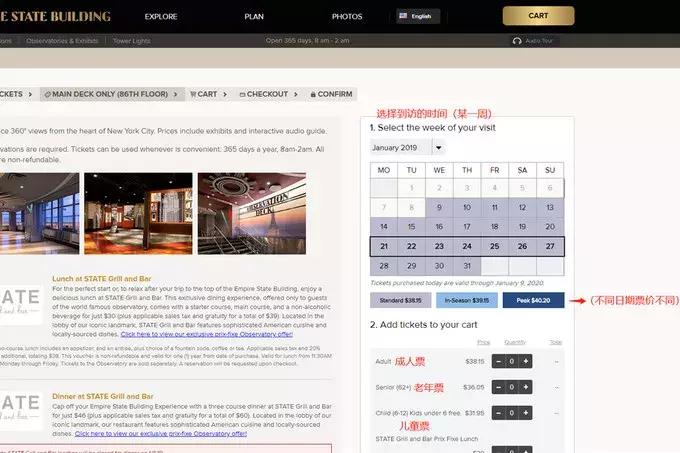Open the window-lined observatory interior photo

[x=39, y=213]
